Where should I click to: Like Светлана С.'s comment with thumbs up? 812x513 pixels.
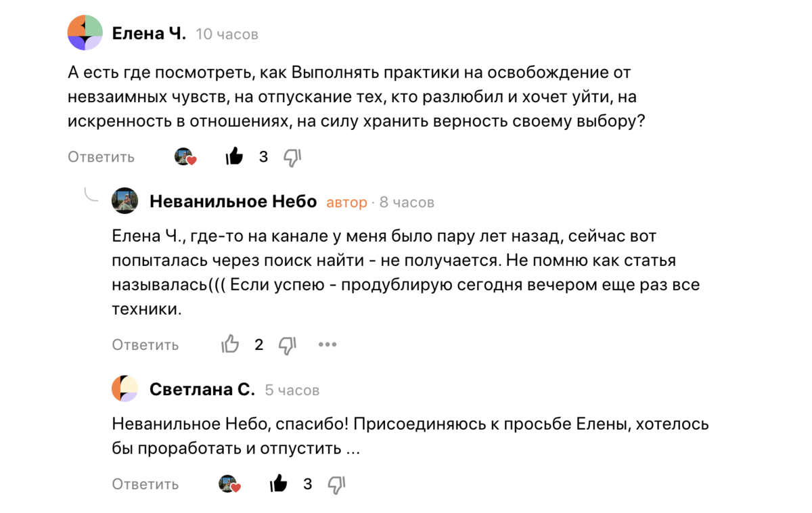278,484
